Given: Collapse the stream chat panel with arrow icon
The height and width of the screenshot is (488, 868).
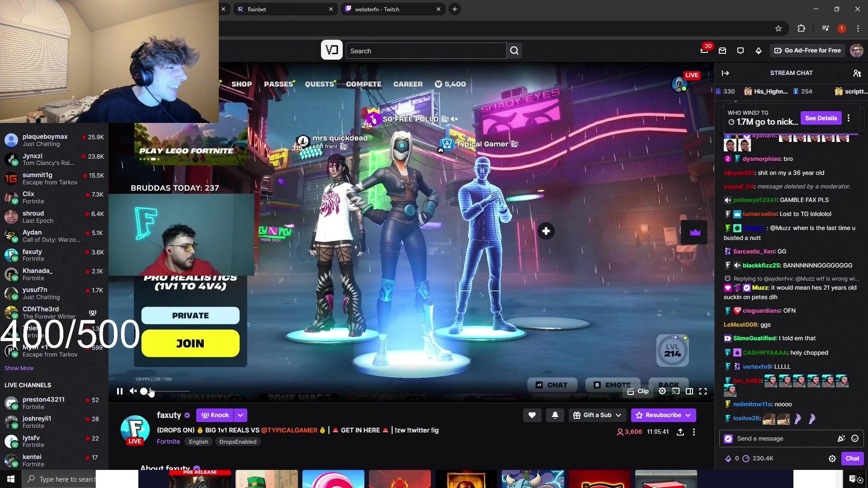Looking at the screenshot, I should pyautogui.click(x=726, y=73).
